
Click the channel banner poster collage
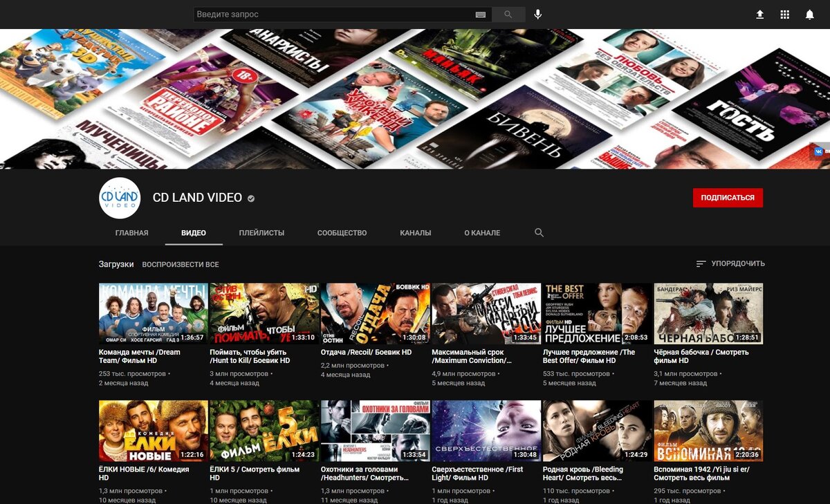415,99
